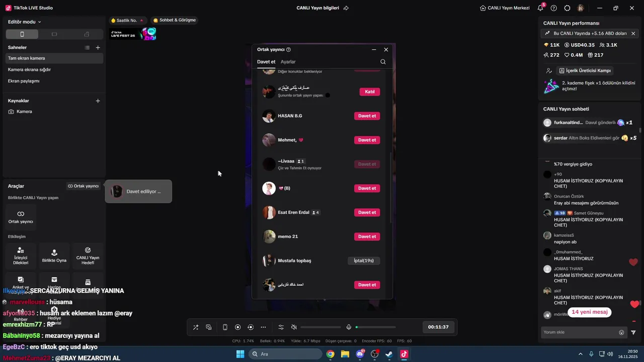The image size is (644, 362).
Task: Search co-hosts with the magnifier icon
Action: pyautogui.click(x=383, y=62)
